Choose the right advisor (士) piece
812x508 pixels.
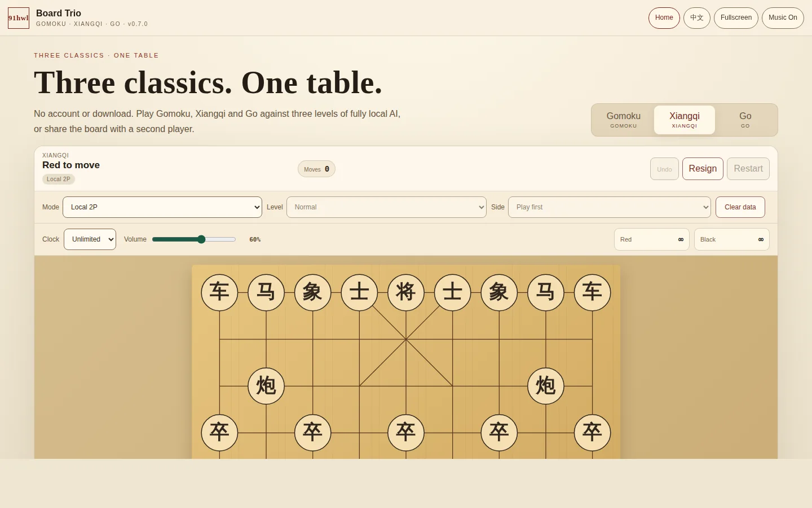click(452, 292)
